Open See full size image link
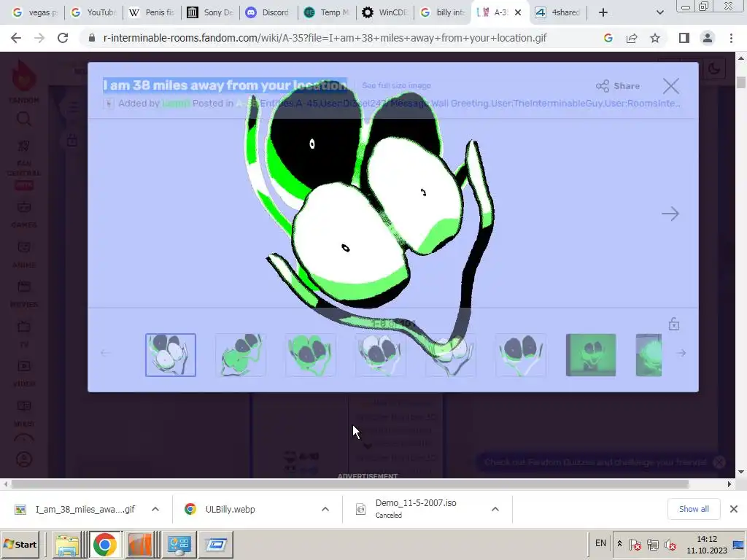The width and height of the screenshot is (747, 560). point(396,85)
